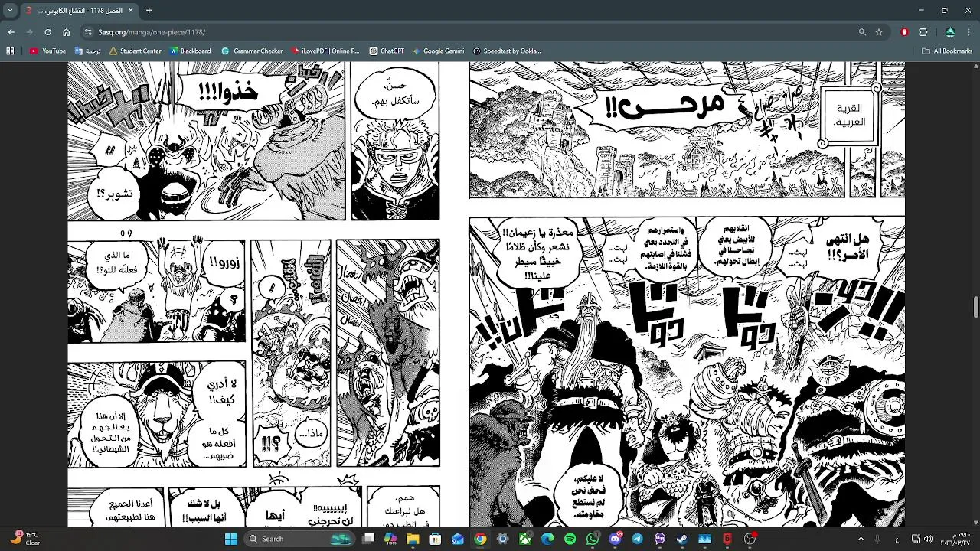Bookmark this page with the star
Screen dimensions: 980x551
pyautogui.click(x=879, y=32)
